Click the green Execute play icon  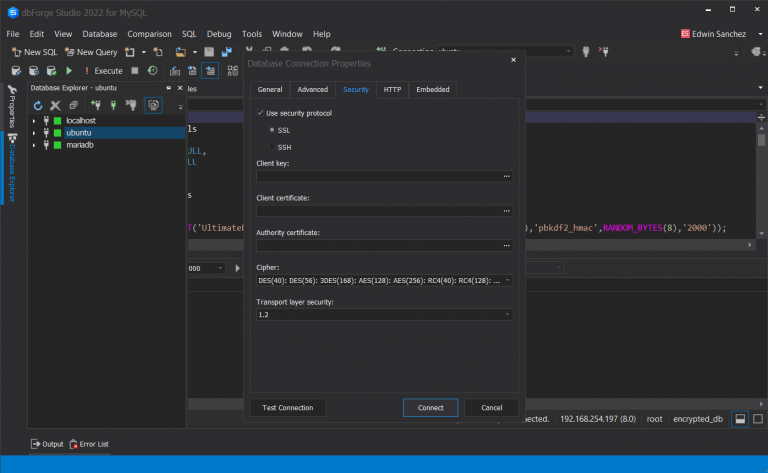point(69,71)
